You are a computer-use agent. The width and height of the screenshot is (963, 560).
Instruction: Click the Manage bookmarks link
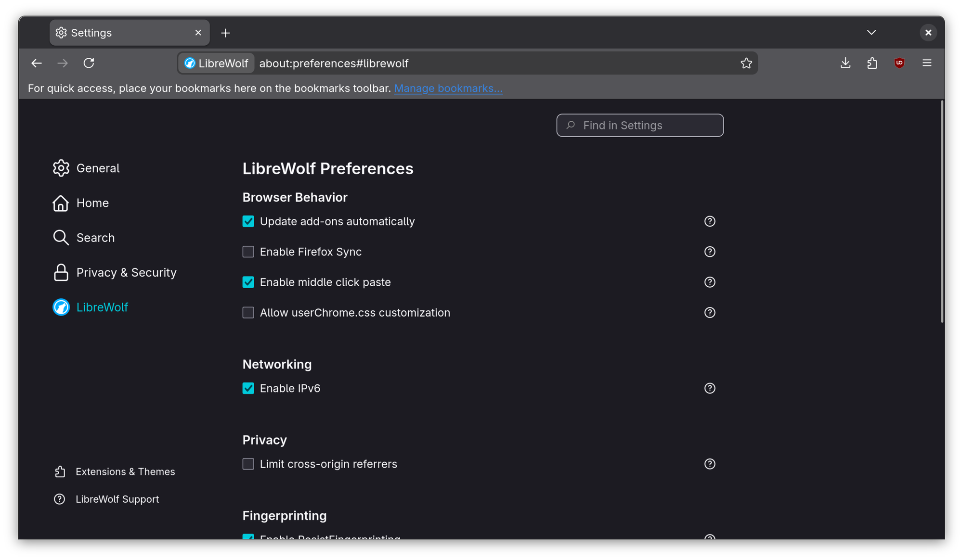[x=448, y=88]
